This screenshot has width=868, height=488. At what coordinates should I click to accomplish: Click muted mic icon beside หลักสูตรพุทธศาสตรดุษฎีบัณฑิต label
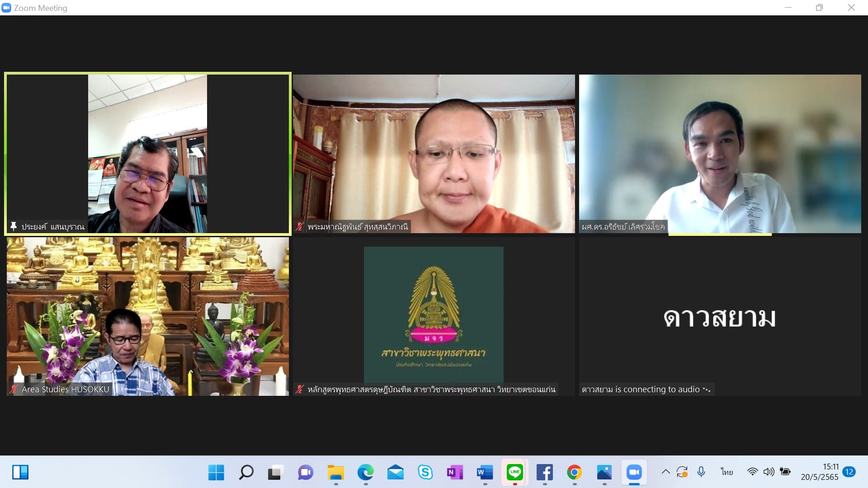(x=299, y=389)
